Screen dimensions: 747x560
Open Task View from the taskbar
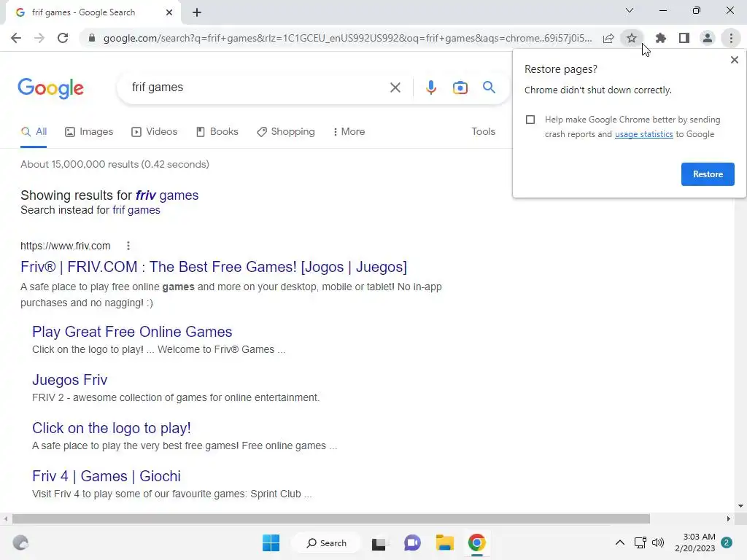click(379, 543)
